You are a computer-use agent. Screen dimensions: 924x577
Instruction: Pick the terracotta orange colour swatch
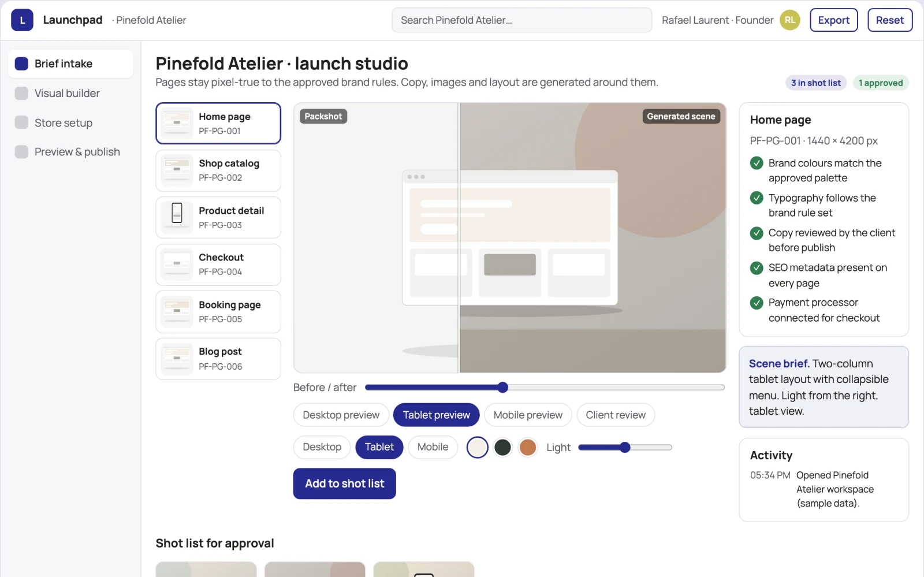[527, 447]
